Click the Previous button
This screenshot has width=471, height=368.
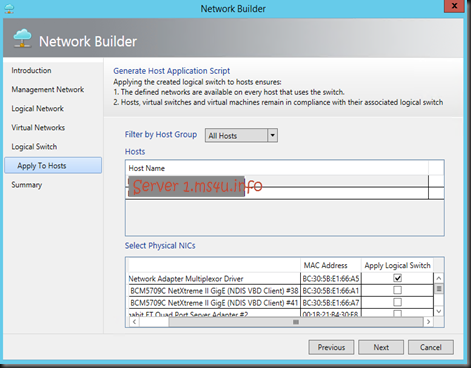pos(331,347)
